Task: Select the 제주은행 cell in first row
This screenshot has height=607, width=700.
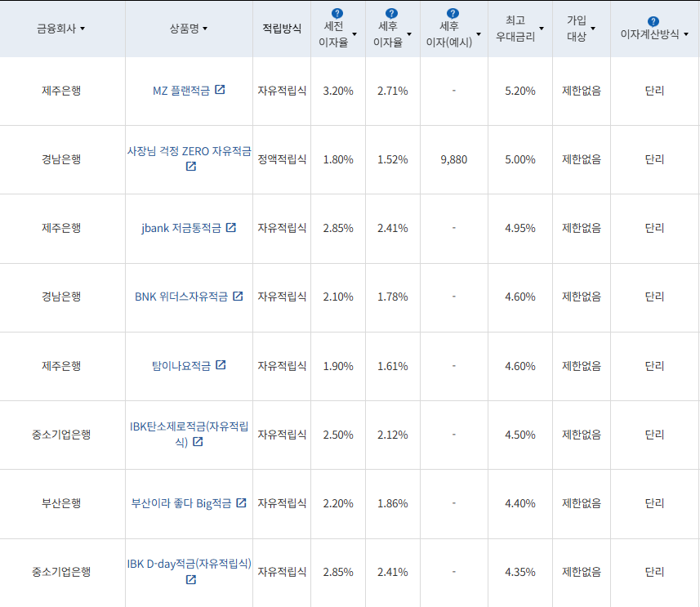Action: coord(61,90)
